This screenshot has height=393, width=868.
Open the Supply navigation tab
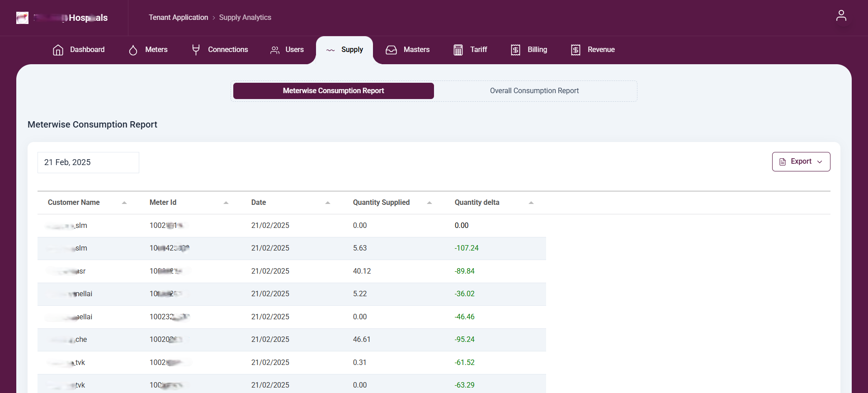(344, 50)
